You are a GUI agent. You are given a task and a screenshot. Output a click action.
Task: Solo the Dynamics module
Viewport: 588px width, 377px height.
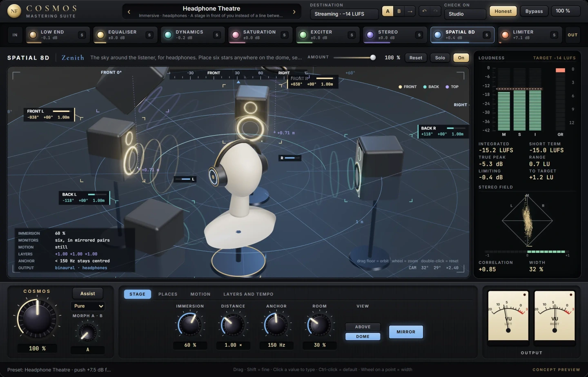(217, 35)
